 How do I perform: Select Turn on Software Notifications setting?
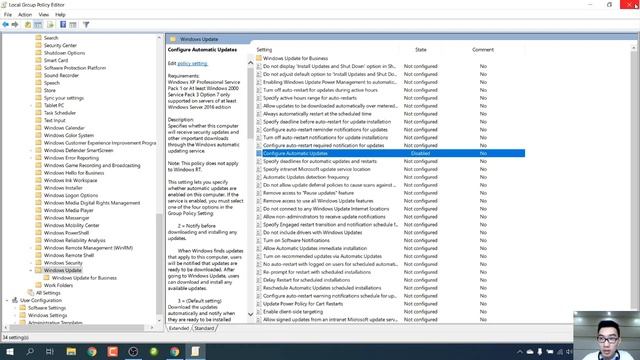[x=296, y=240]
